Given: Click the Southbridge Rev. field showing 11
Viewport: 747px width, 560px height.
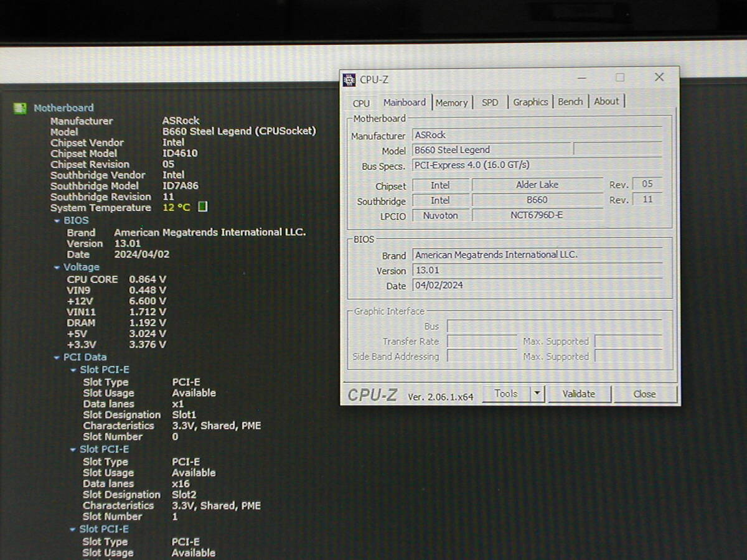Looking at the screenshot, I should [647, 200].
